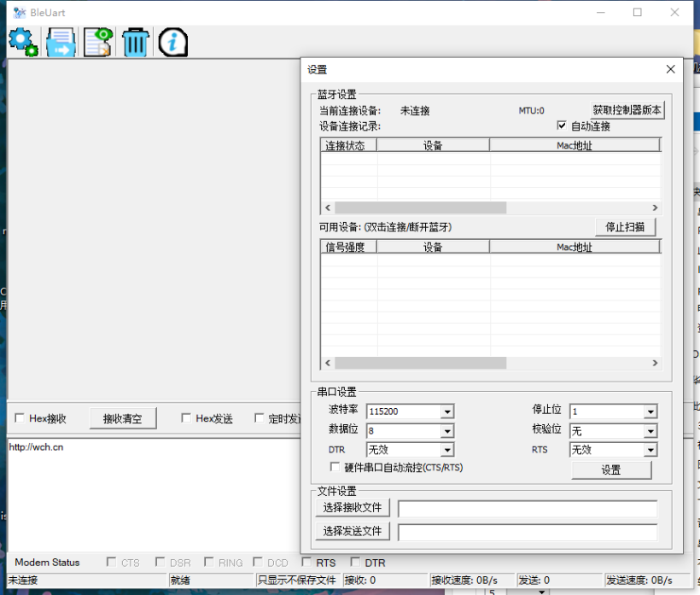Open the 波特率 baud rate dropdown
The height and width of the screenshot is (595, 700).
(446, 411)
